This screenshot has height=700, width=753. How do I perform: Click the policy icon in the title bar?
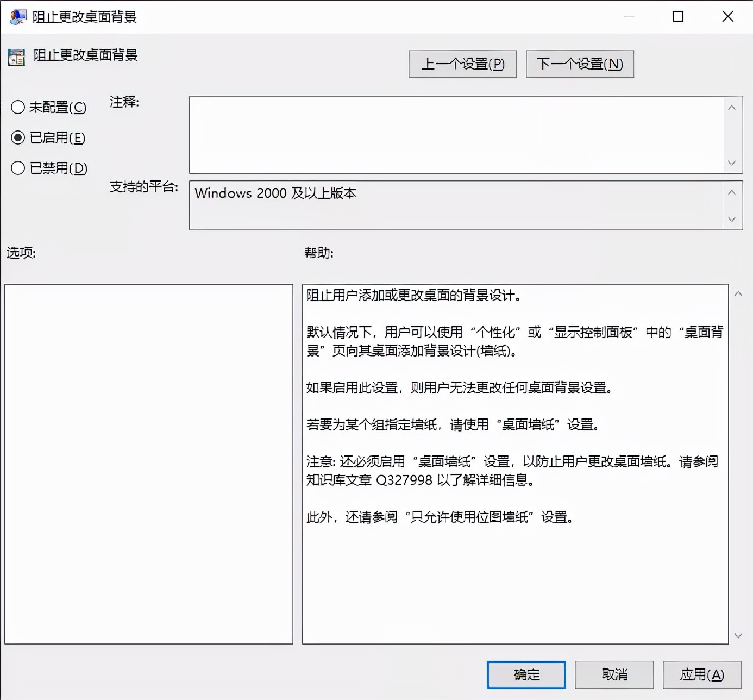tap(17, 16)
